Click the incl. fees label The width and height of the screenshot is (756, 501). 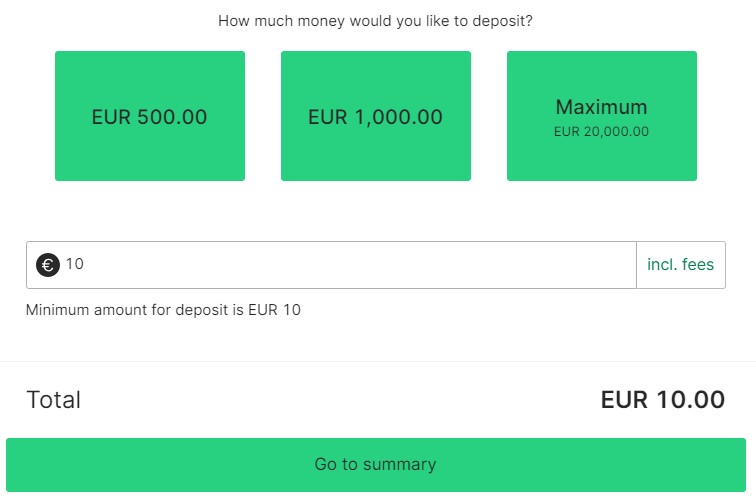pyautogui.click(x=681, y=265)
